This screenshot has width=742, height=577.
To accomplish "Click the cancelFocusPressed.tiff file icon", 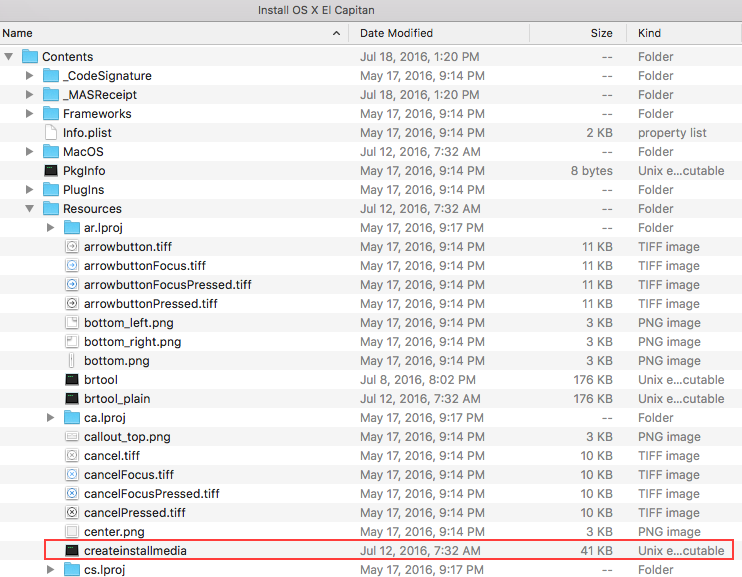I will pyautogui.click(x=71, y=493).
